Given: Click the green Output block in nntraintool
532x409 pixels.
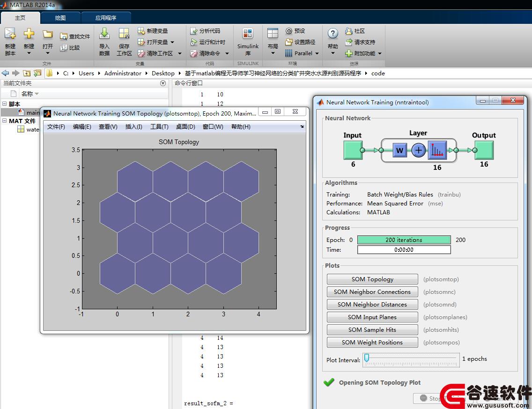Looking at the screenshot, I should tap(484, 150).
